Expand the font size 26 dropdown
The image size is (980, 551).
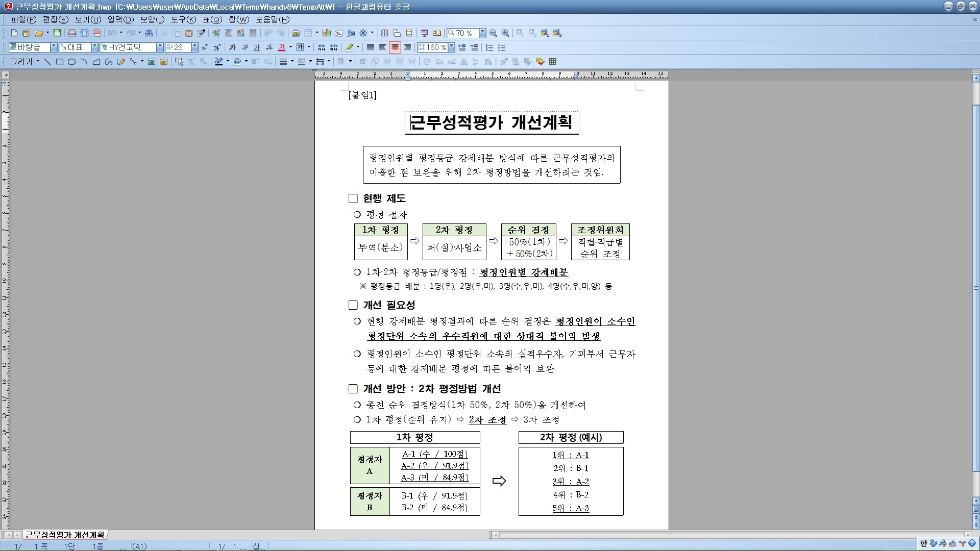(x=194, y=47)
